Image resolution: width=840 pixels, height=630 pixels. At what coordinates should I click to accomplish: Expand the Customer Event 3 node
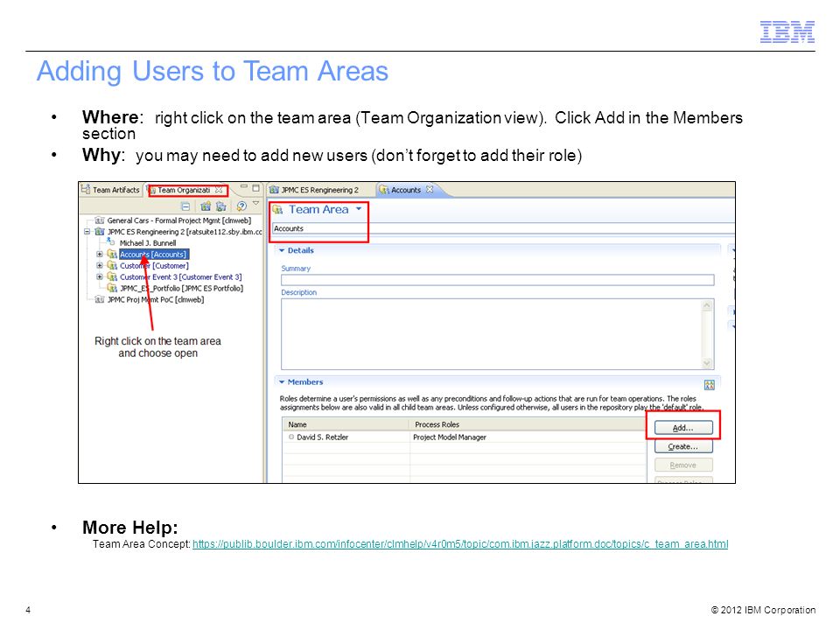click(99, 277)
